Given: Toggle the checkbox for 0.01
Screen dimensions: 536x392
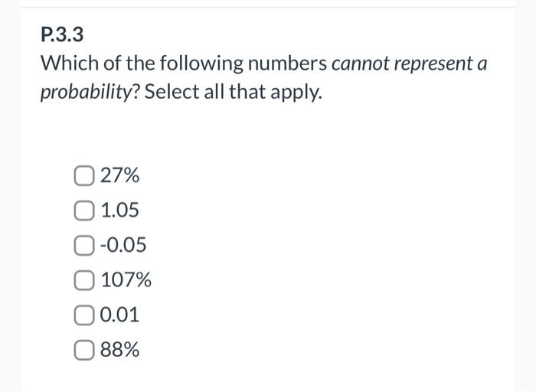Looking at the screenshot, I should 83,315.
